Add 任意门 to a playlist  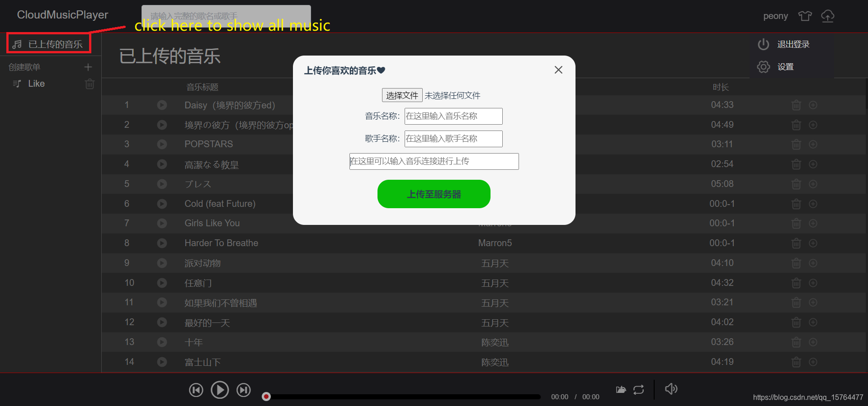point(813,283)
